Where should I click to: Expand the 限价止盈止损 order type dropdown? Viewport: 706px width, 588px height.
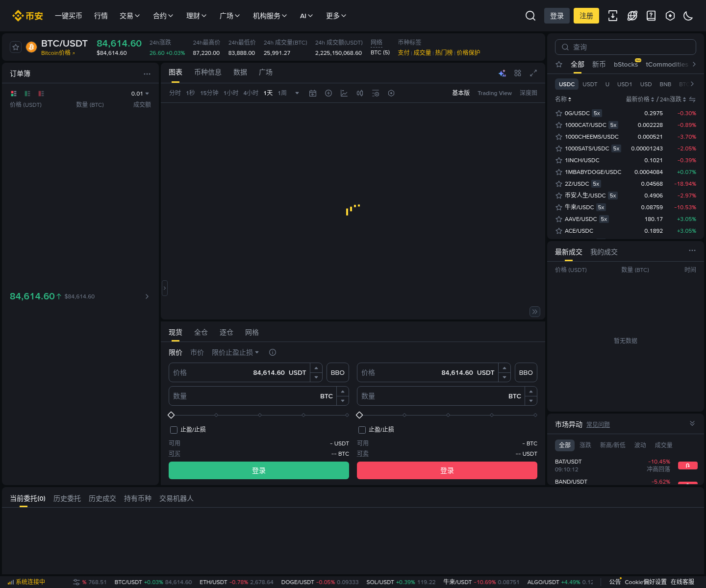click(235, 352)
